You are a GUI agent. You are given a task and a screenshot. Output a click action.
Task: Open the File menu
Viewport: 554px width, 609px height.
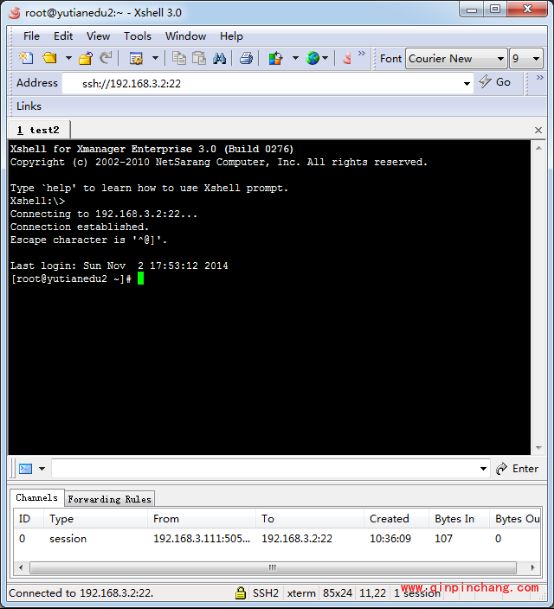[x=31, y=36]
